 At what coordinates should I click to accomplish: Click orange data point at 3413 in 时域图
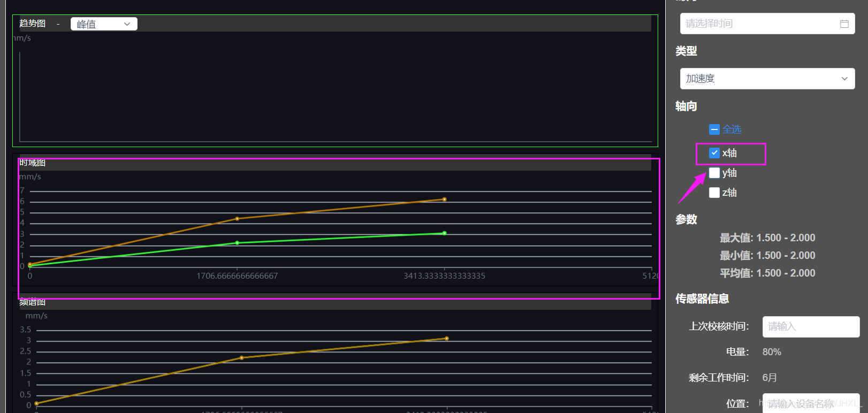tap(444, 200)
